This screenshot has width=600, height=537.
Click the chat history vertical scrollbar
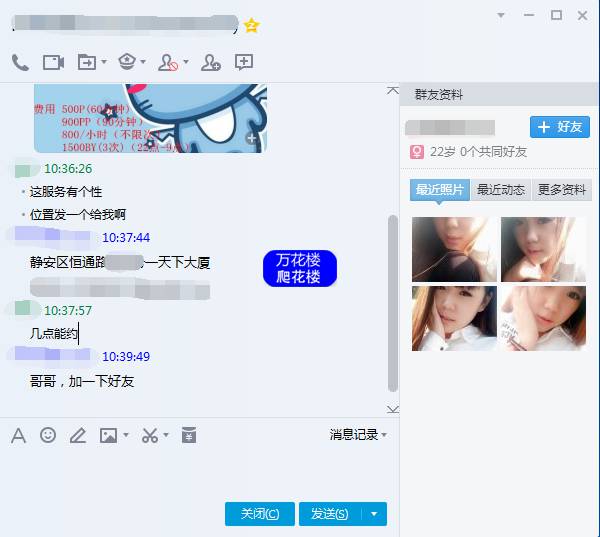392,300
